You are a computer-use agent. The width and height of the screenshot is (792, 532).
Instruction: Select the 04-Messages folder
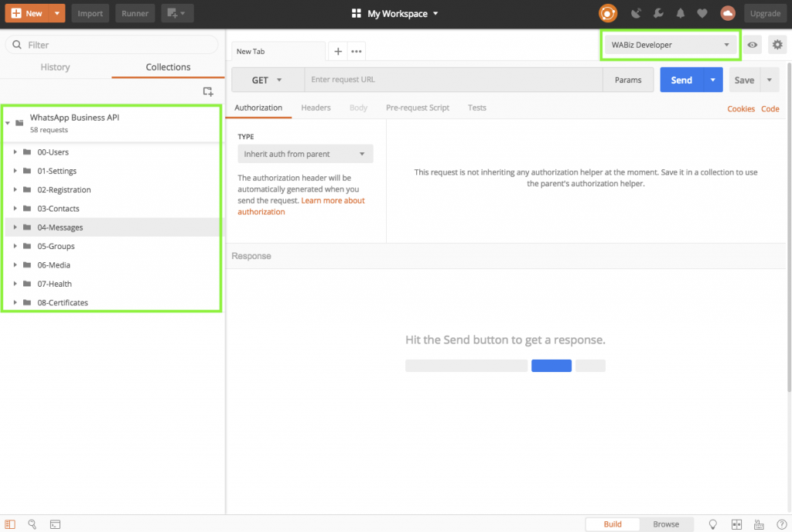pos(112,227)
